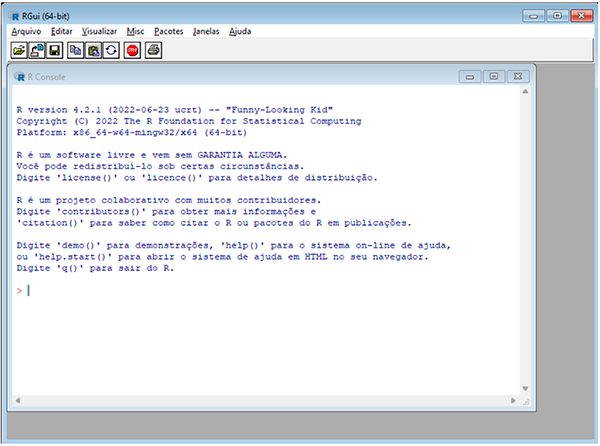The height and width of the screenshot is (446, 600).
Task: Minimize the RGui main window
Action: click(533, 16)
